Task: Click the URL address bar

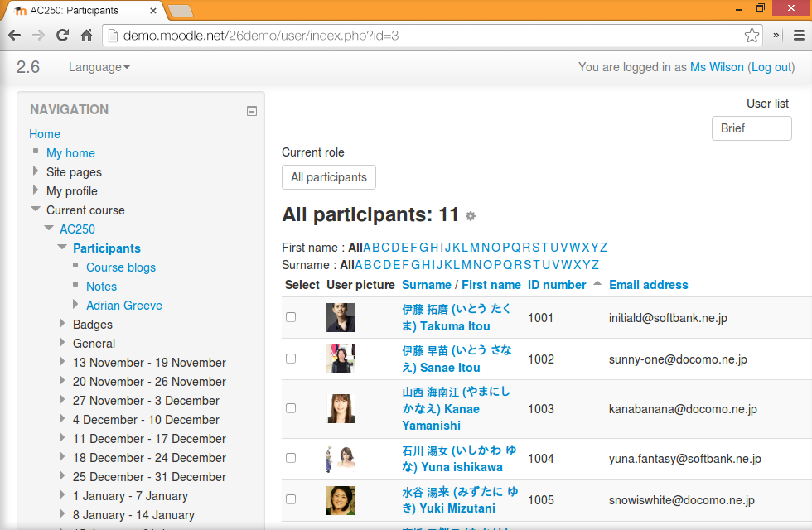Action: (431, 36)
